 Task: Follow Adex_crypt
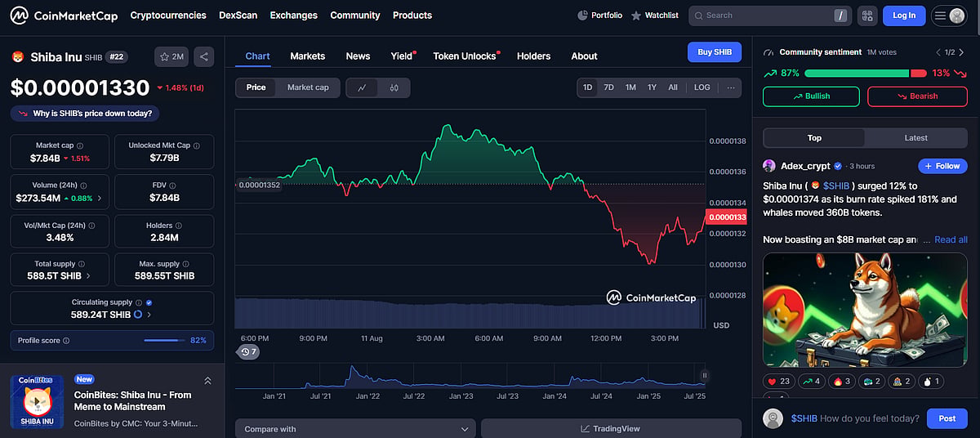click(942, 166)
